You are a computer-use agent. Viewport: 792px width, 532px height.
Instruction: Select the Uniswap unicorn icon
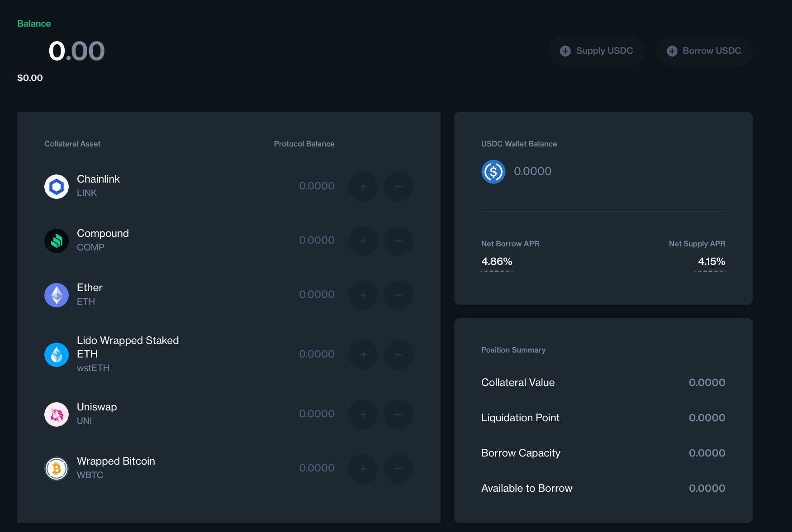point(56,414)
